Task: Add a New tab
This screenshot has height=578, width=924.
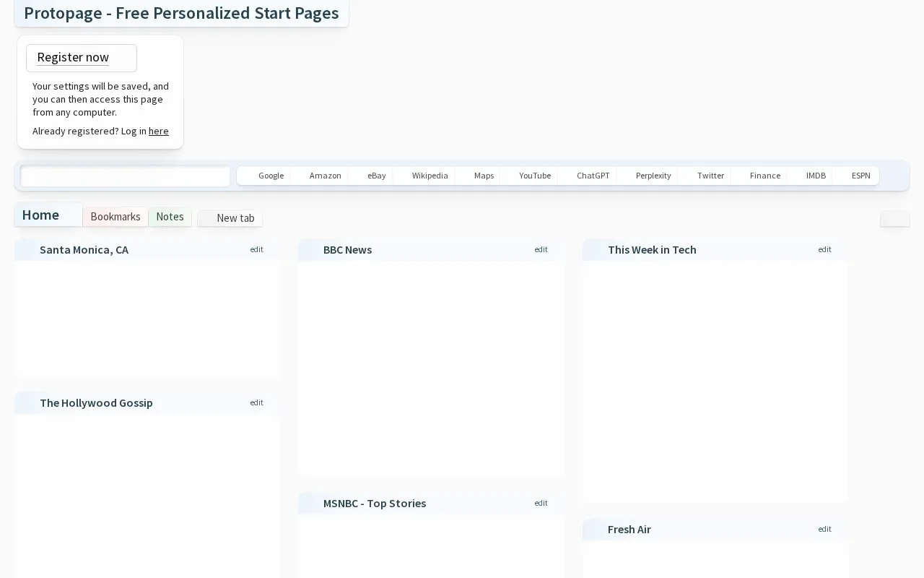Action: click(x=230, y=218)
